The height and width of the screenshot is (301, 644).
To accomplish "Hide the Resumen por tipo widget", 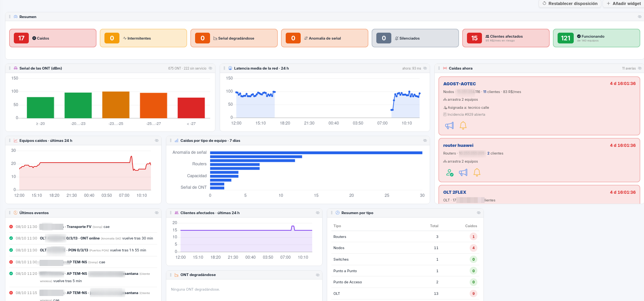I will tap(478, 213).
